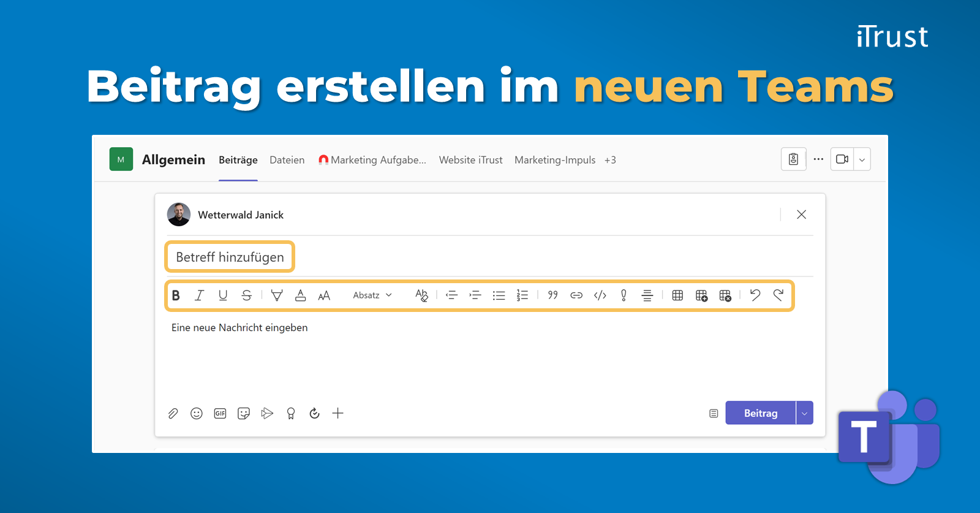Image resolution: width=980 pixels, height=513 pixels.
Task: Start a meeting with the camera button
Action: coord(842,159)
